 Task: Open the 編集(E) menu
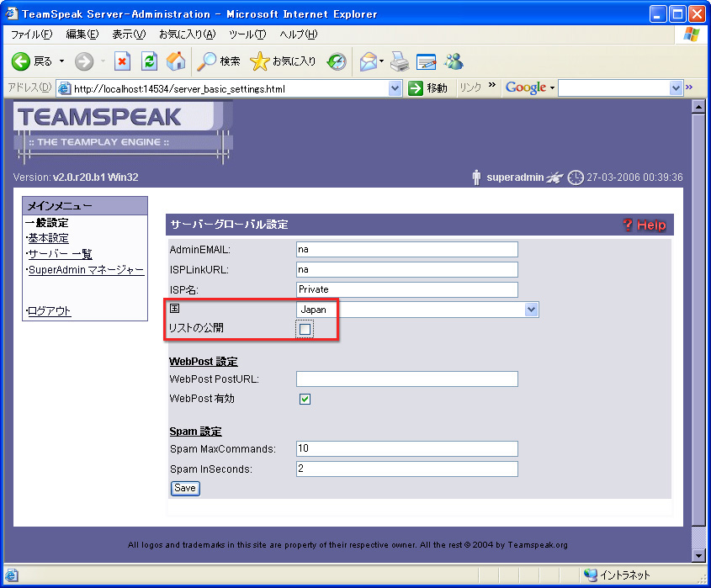tap(82, 34)
